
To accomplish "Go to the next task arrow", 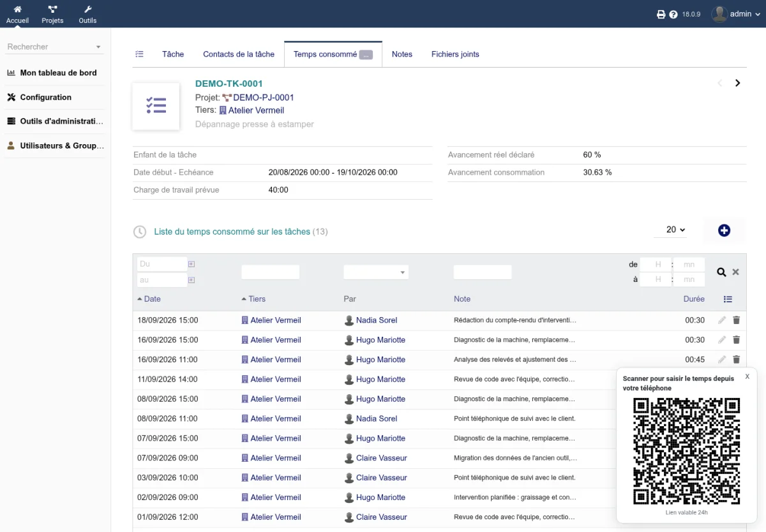I will pos(738,83).
